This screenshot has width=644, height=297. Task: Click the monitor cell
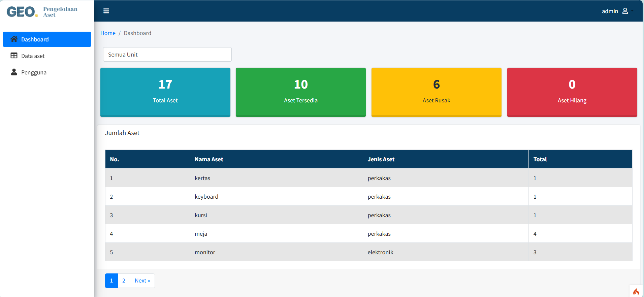(277, 252)
